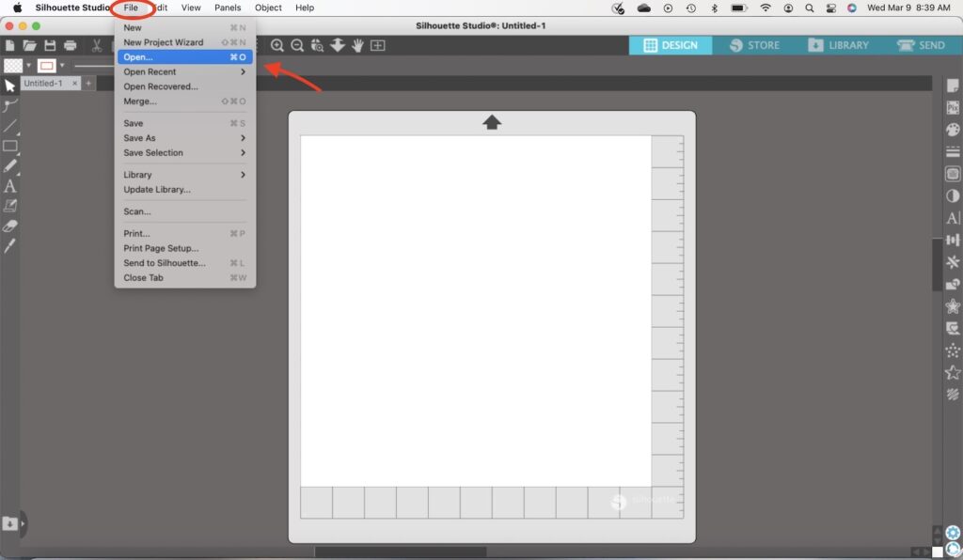Click the line color swatch
This screenshot has height=560, width=963.
click(x=47, y=65)
